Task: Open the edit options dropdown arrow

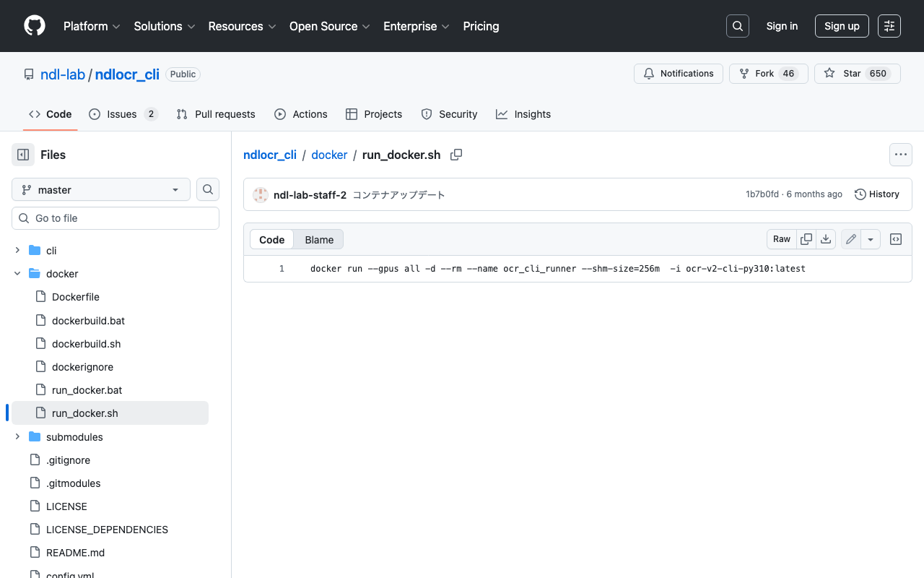Action: click(x=870, y=238)
